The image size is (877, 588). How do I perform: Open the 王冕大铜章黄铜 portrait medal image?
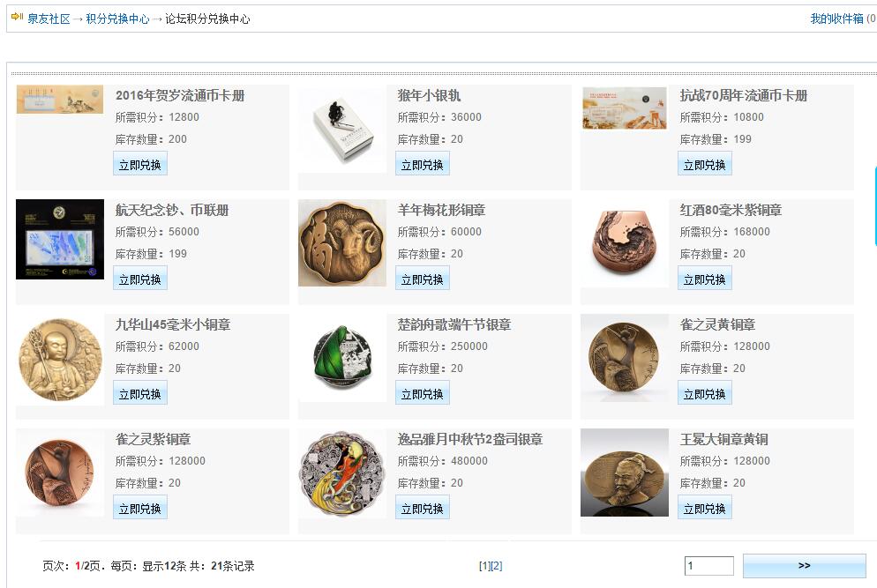(x=625, y=473)
